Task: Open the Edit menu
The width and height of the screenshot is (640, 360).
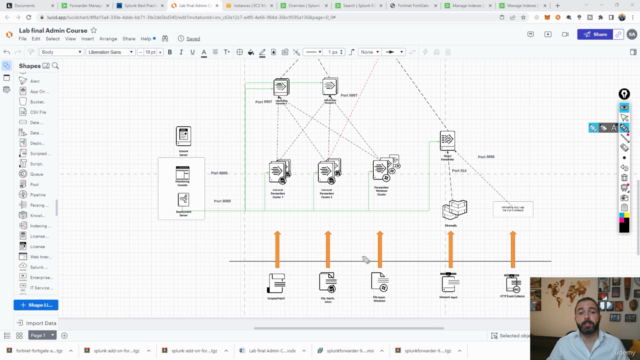Action: (36, 39)
